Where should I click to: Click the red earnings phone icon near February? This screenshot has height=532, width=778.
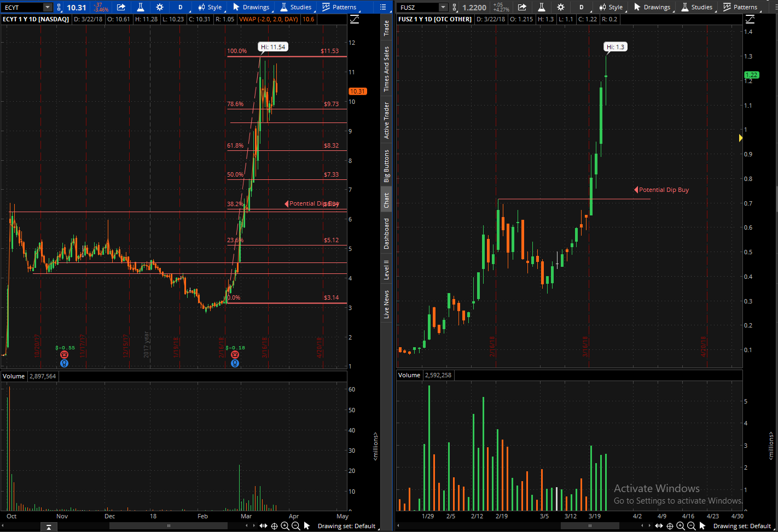point(235,355)
